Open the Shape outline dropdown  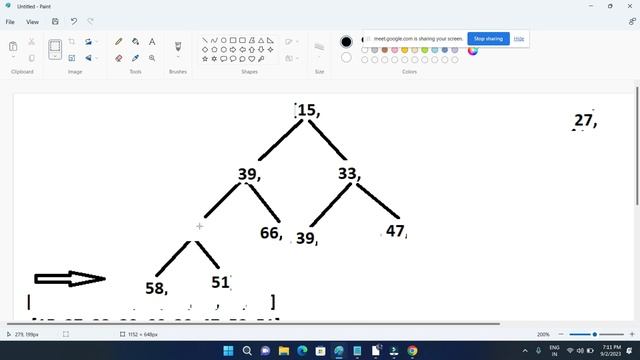(291, 42)
